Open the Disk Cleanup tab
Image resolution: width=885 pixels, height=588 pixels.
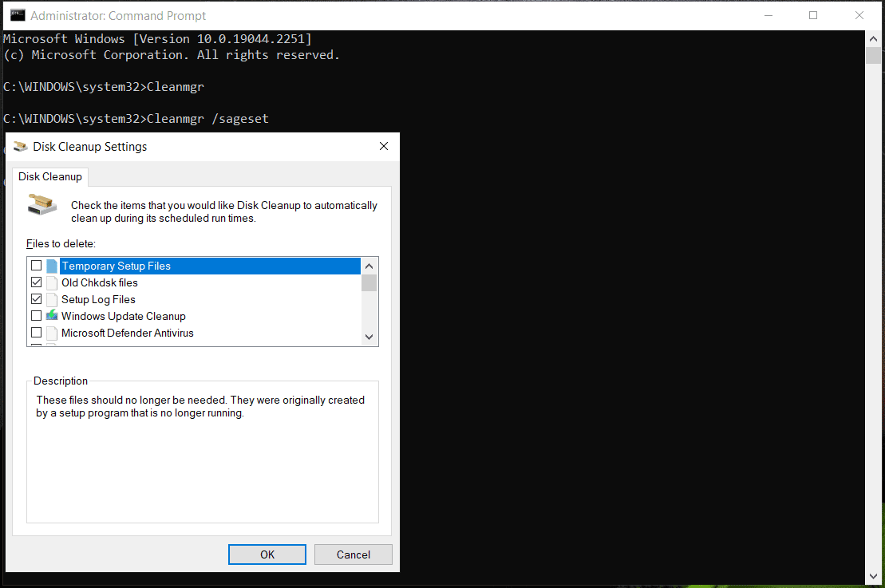point(49,176)
